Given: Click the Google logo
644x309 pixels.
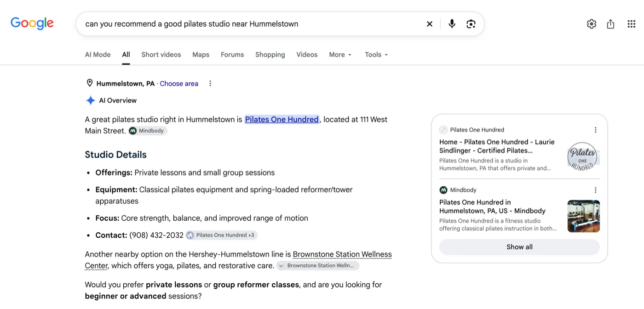Looking at the screenshot, I should coord(32,23).
